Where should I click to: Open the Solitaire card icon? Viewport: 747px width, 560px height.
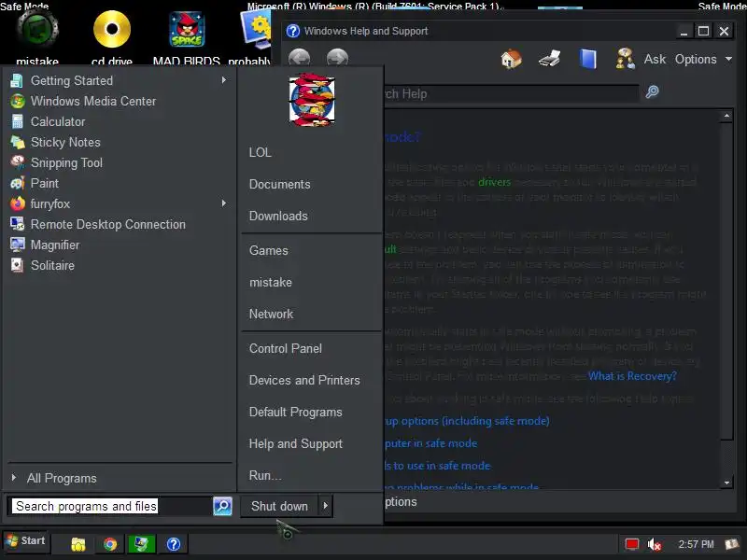[x=17, y=265]
